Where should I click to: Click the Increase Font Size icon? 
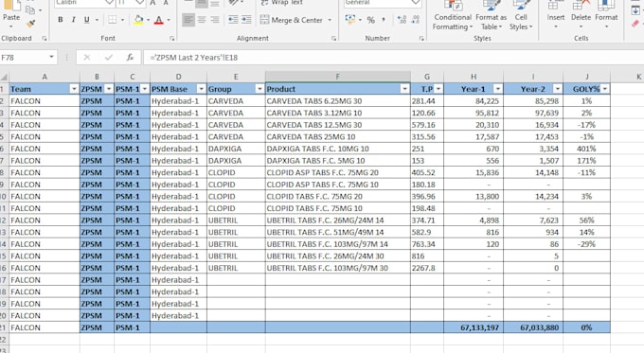pyautogui.click(x=152, y=3)
